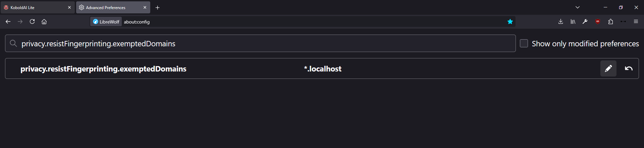This screenshot has height=148, width=644.
Task: Enable Show only modified preferences checkbox
Action: [x=524, y=43]
